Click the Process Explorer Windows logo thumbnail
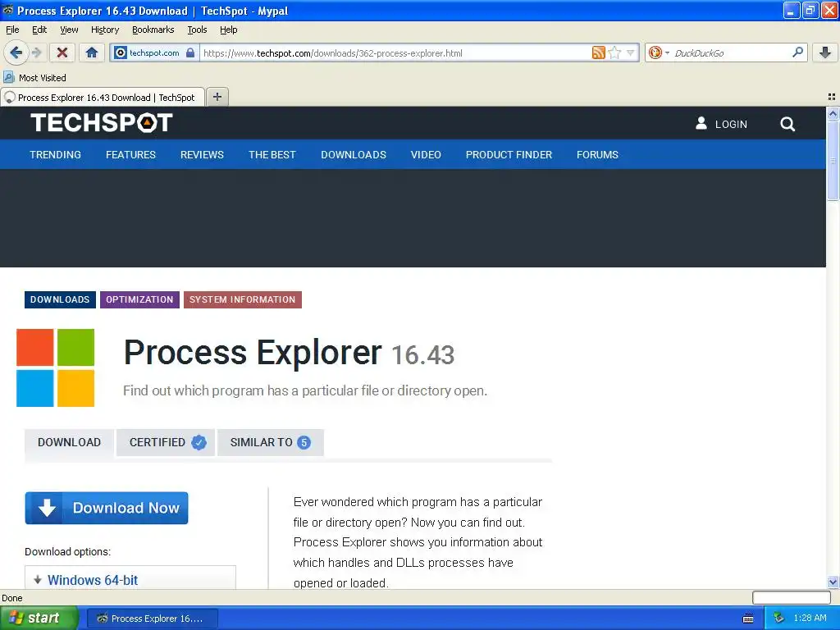The width and height of the screenshot is (840, 630). [55, 368]
